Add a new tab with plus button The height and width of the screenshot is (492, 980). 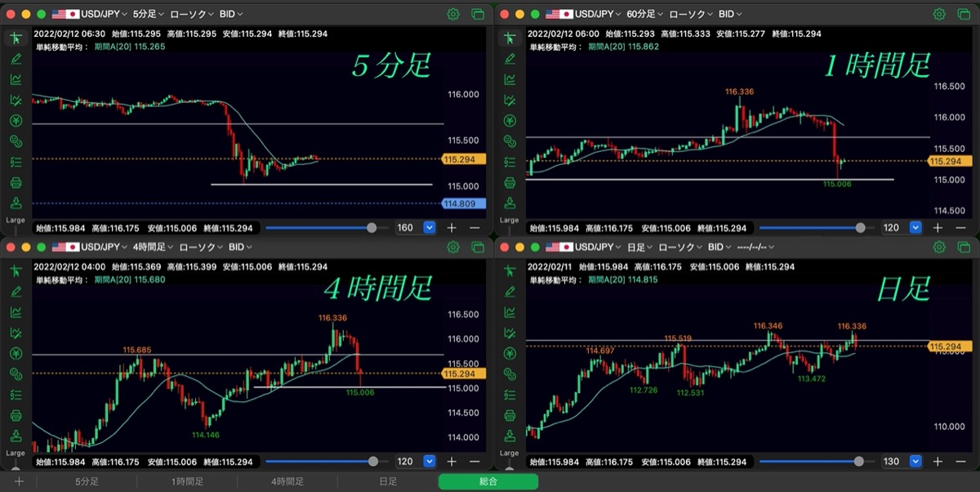click(19, 482)
